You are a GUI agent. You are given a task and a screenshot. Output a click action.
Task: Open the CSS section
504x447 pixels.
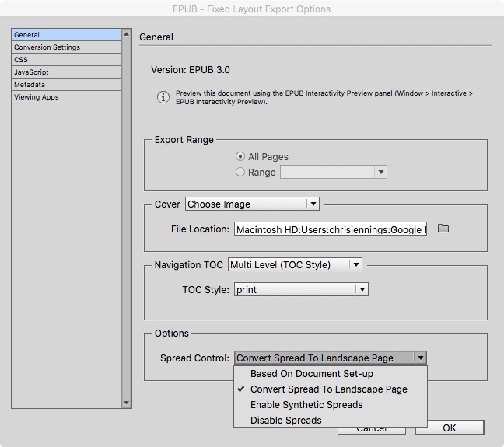pyautogui.click(x=67, y=60)
